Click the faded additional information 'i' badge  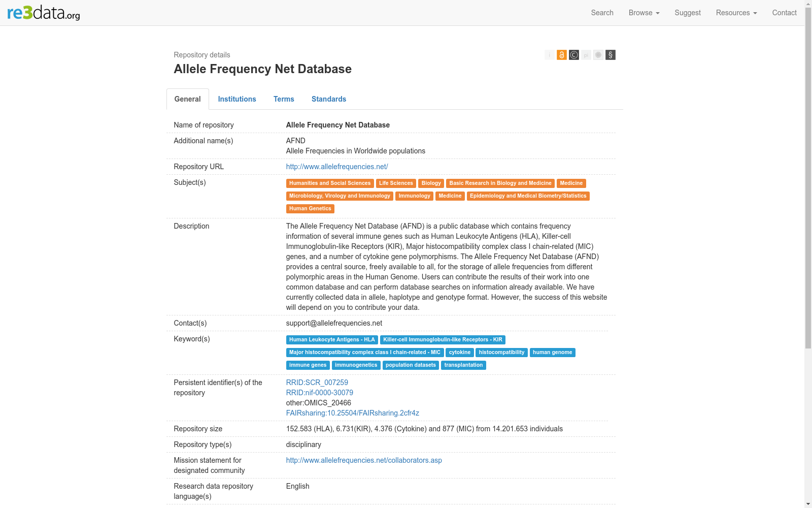550,55
